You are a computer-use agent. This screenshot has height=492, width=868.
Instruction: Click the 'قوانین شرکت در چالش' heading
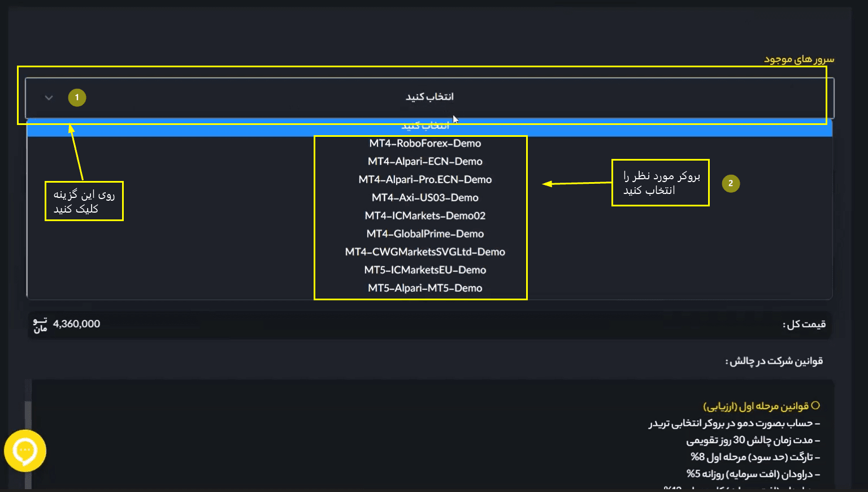click(x=774, y=361)
